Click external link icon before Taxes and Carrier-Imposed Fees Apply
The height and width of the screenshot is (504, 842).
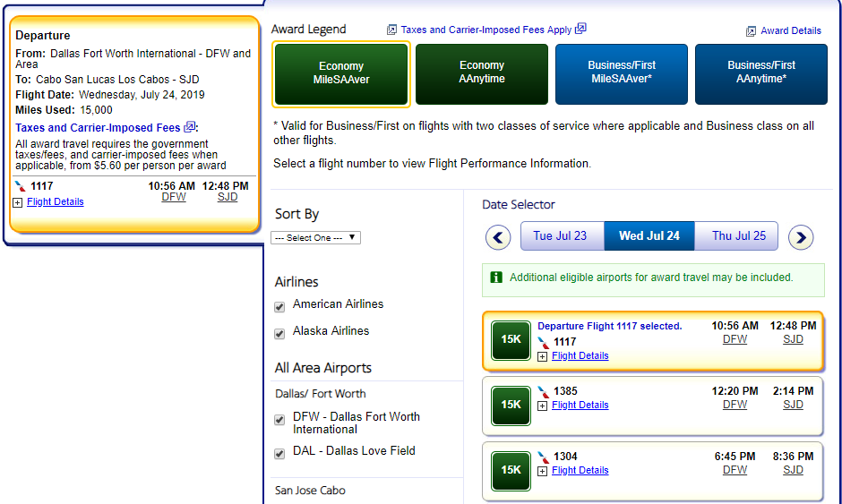click(x=392, y=30)
